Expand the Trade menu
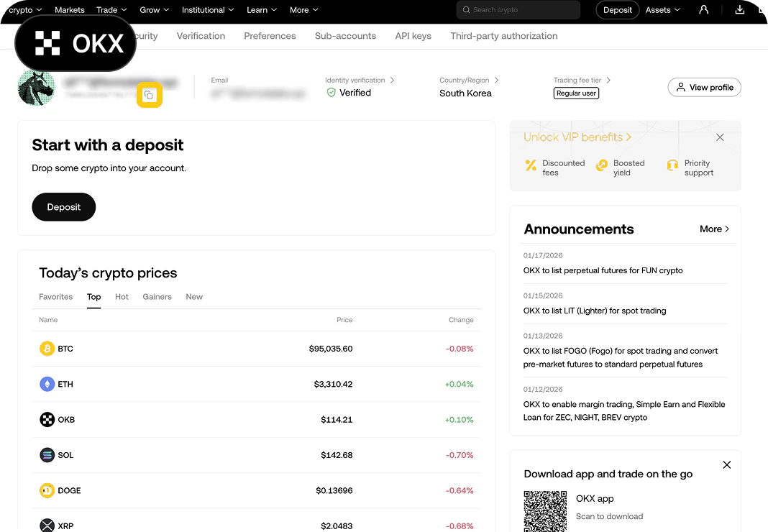 pos(111,10)
